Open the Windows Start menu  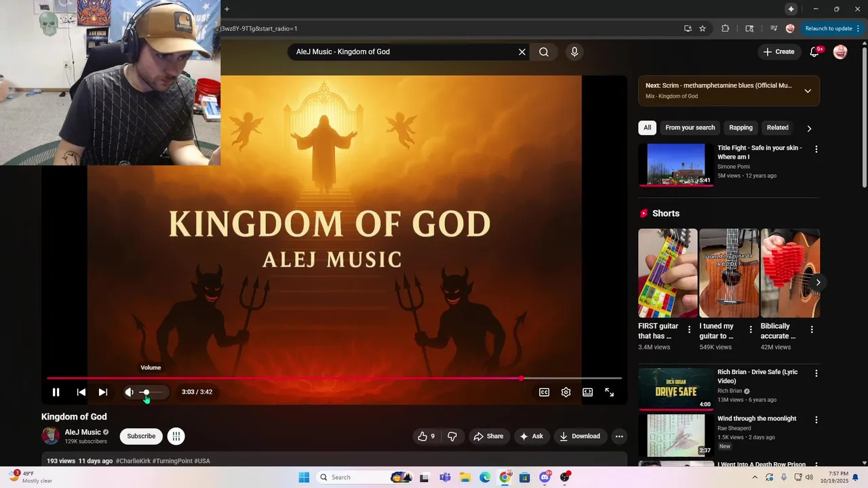point(304,477)
